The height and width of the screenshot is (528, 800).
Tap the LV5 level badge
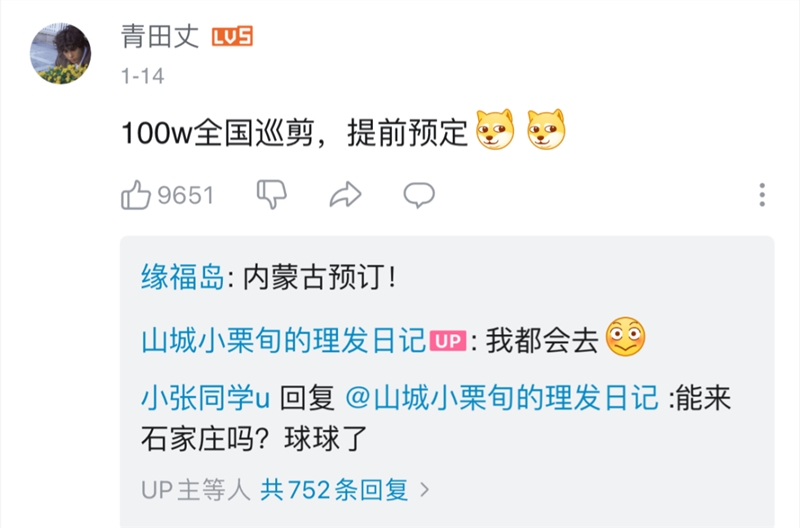[232, 37]
